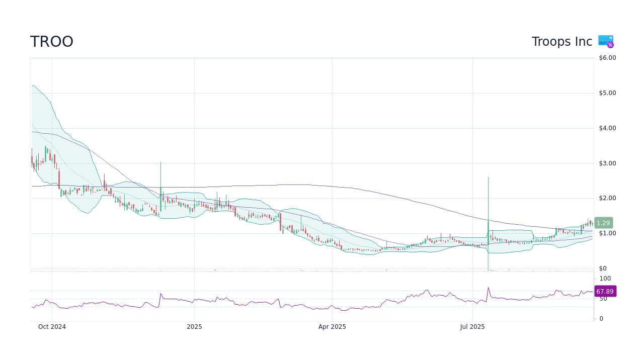Click the RSI axis label 0
The image size is (644, 362).
(x=601, y=319)
